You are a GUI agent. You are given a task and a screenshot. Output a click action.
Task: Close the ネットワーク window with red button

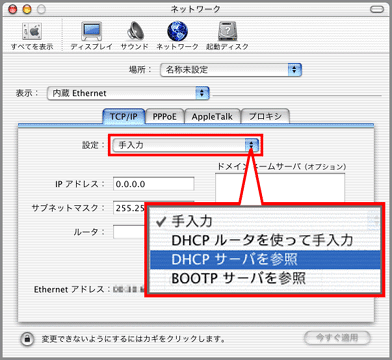click(13, 10)
